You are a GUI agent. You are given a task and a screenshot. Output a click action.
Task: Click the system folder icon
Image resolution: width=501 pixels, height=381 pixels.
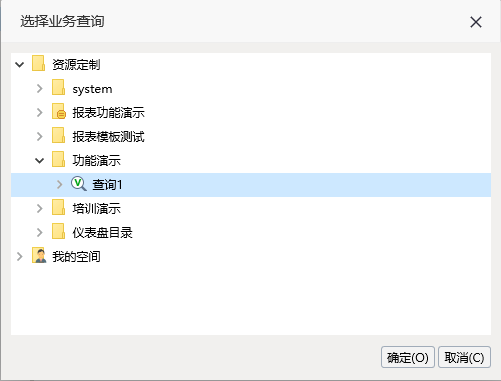(58, 88)
